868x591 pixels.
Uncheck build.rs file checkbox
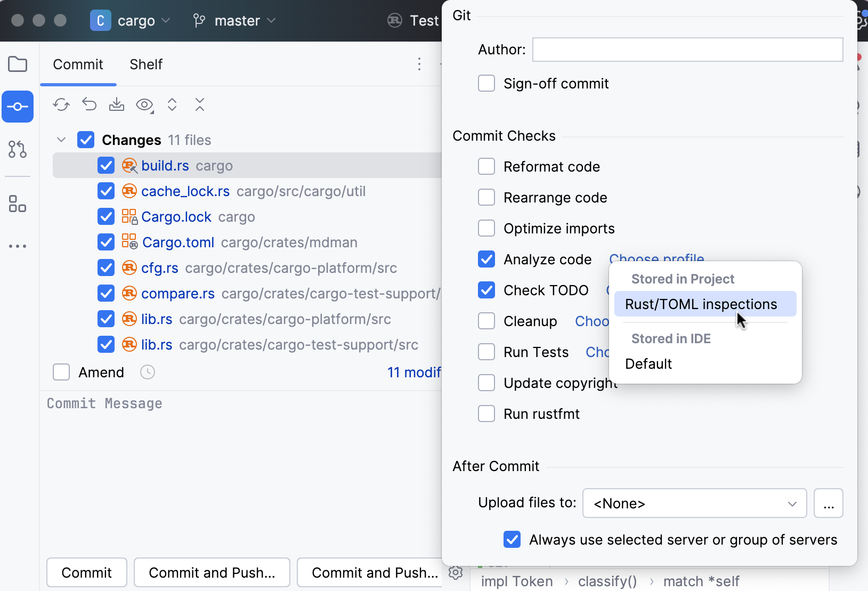coord(106,166)
